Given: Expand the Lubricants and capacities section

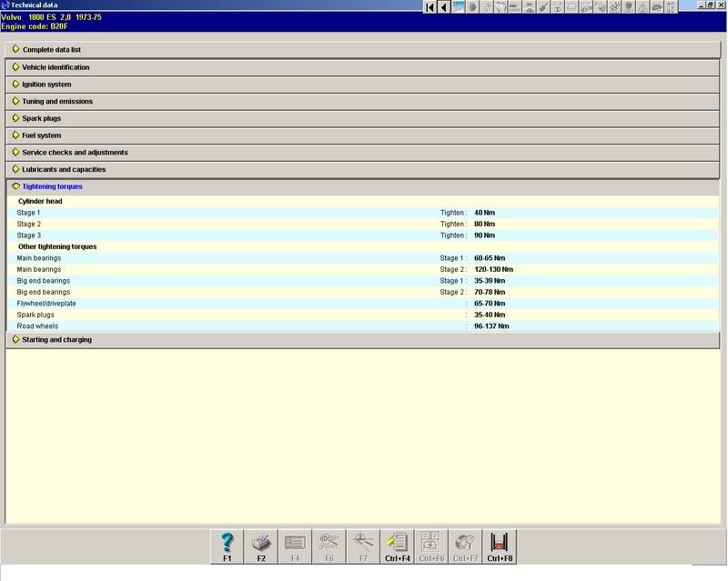Looking at the screenshot, I should tap(64, 169).
